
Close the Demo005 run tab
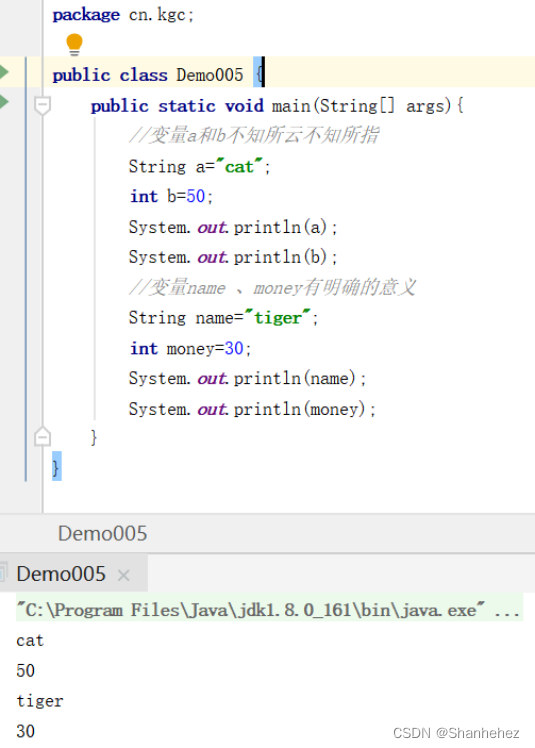[124, 575]
